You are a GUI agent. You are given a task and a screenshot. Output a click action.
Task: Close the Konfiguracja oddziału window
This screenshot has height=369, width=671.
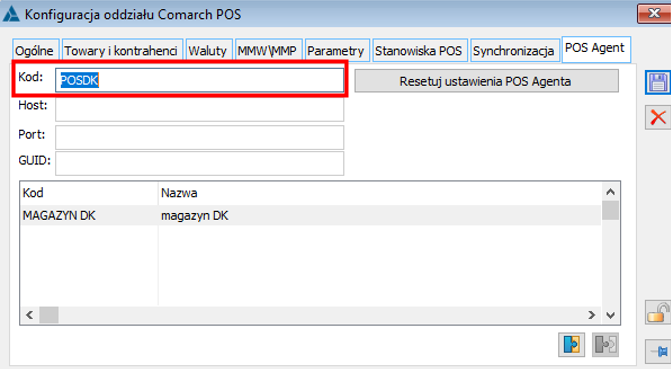(x=654, y=14)
